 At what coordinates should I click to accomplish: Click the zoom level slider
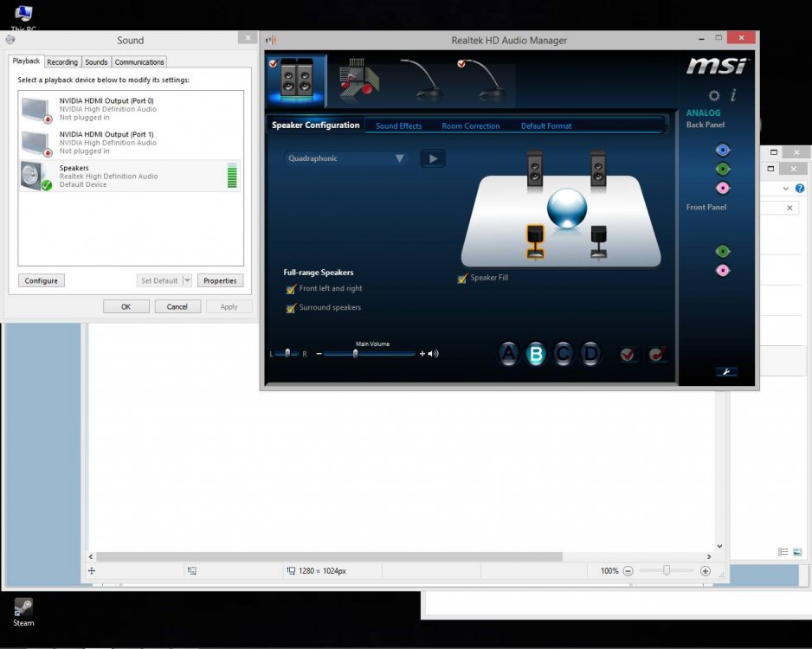667,570
